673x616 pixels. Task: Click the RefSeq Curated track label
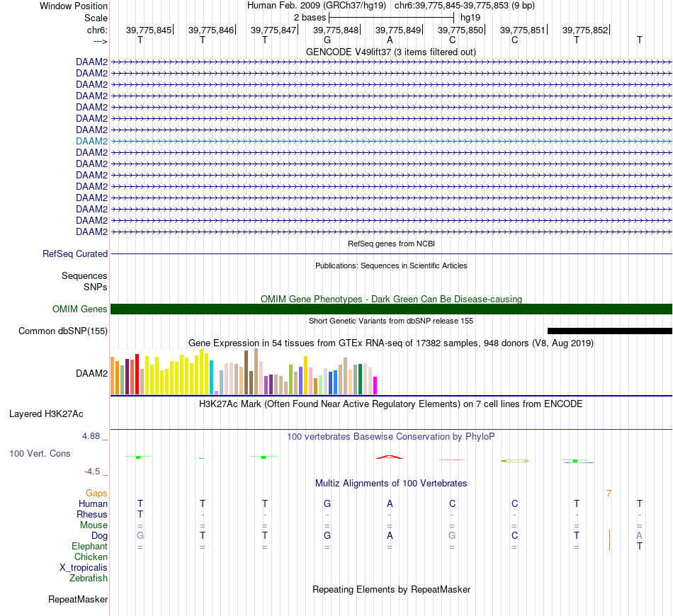coord(74,254)
